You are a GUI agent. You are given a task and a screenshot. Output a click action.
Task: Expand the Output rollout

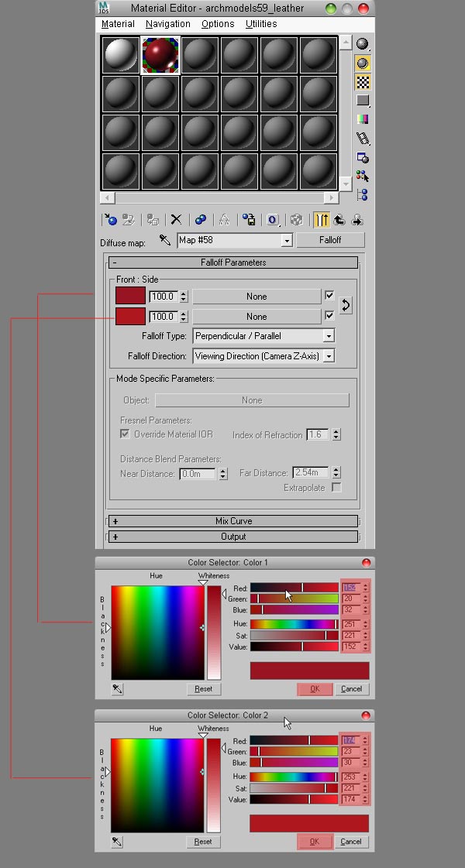tap(232, 537)
